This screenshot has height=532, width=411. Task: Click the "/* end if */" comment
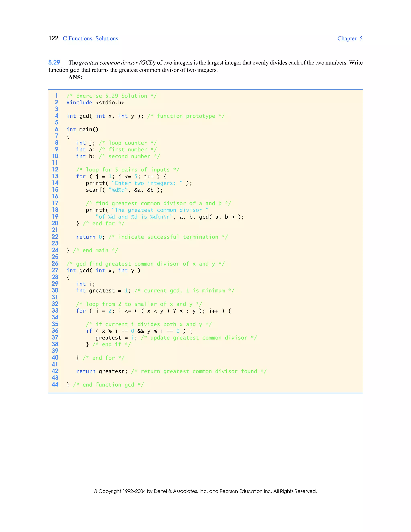click(x=112, y=344)
